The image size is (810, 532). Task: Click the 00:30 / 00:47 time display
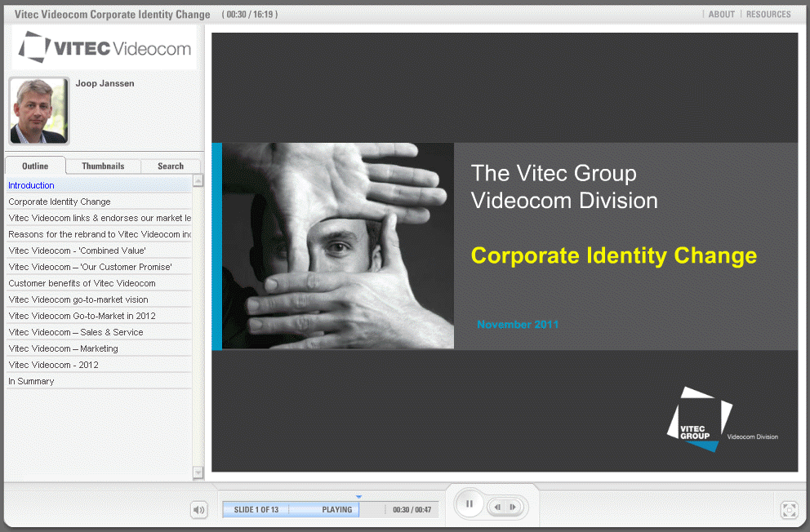412,510
